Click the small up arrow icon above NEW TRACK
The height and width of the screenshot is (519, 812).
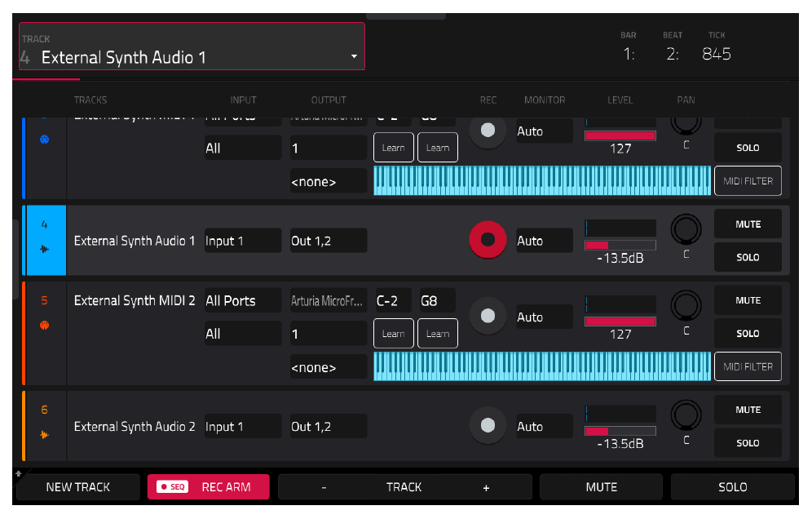tap(19, 473)
